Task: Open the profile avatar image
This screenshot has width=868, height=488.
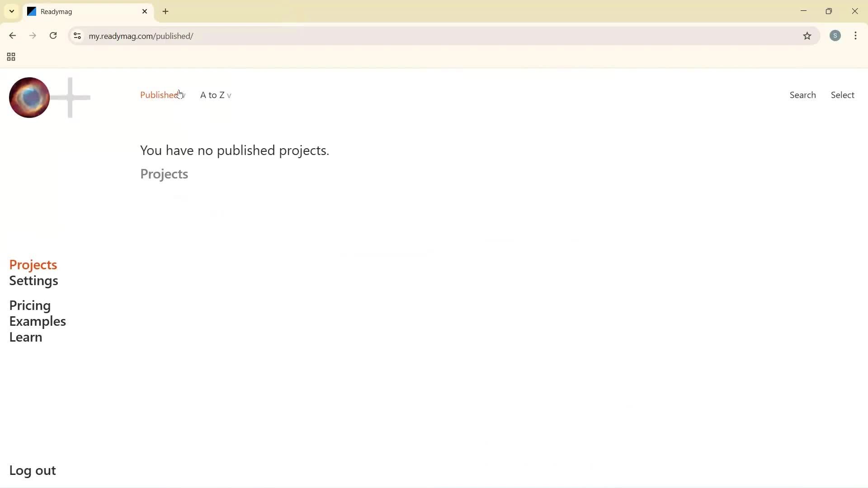Action: 29,97
